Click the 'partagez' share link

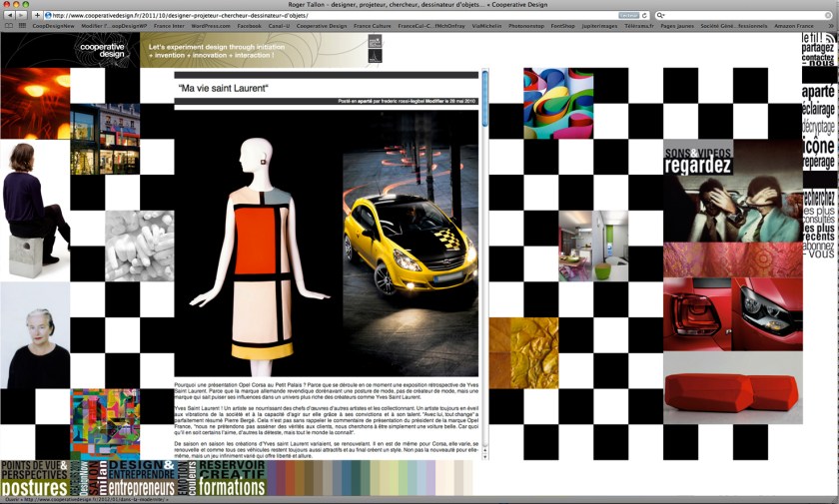(x=818, y=48)
